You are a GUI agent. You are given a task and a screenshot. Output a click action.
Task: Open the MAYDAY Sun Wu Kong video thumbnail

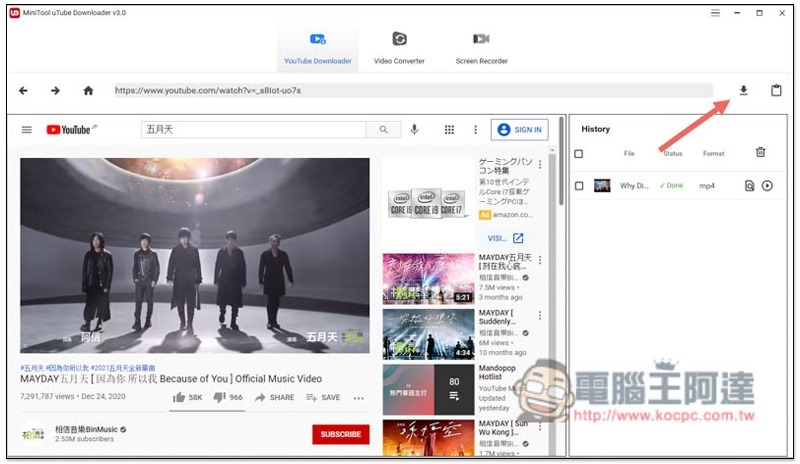429,438
